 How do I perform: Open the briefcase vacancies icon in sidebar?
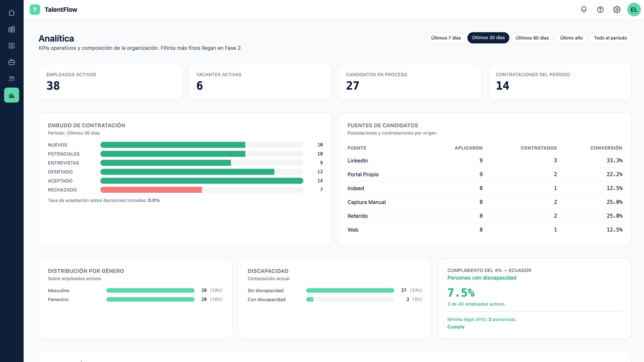pyautogui.click(x=12, y=62)
